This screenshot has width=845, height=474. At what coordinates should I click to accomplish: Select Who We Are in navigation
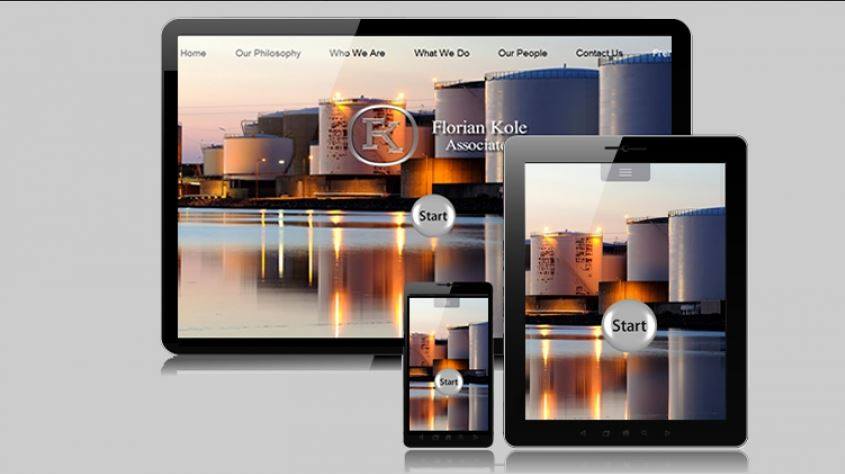tap(357, 53)
